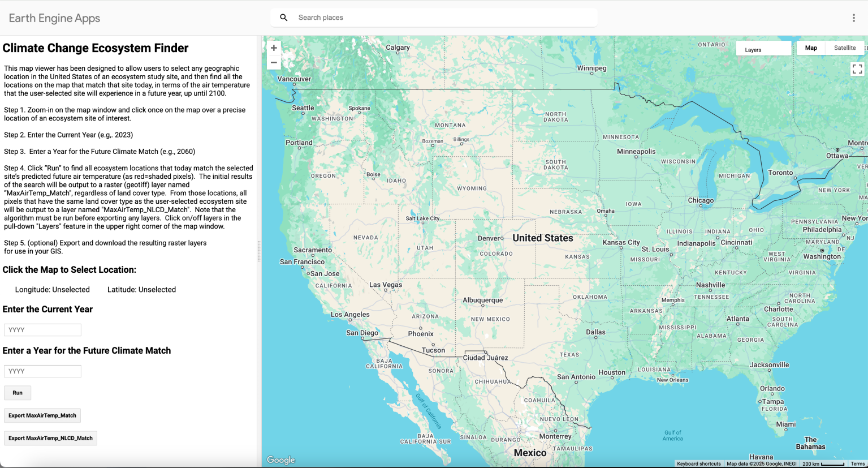Open the map Terms link
Screen dimensions: 868x468
pyautogui.click(x=857, y=464)
